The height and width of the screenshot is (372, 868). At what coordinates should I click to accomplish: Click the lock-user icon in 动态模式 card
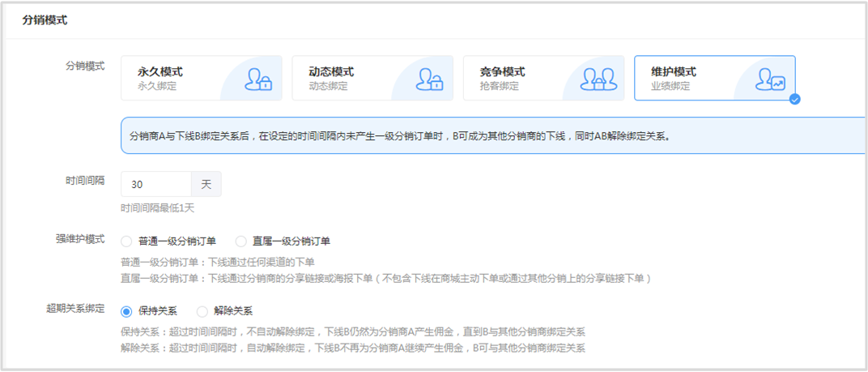[x=430, y=79]
